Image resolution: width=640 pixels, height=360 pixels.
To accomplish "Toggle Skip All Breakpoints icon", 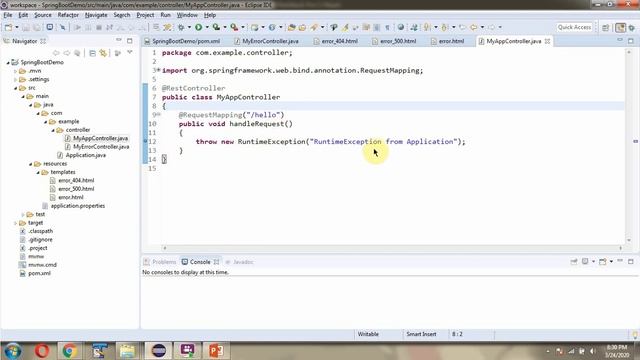I will 62,27.
